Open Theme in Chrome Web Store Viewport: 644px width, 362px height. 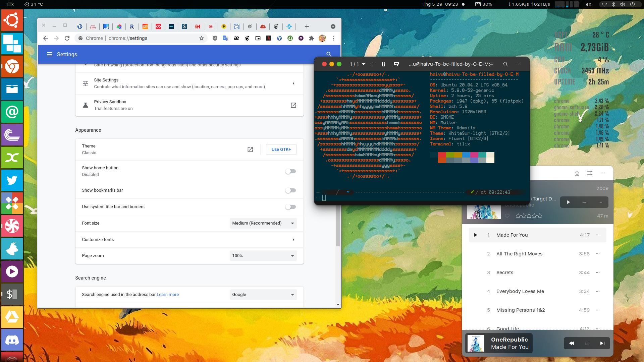point(250,149)
